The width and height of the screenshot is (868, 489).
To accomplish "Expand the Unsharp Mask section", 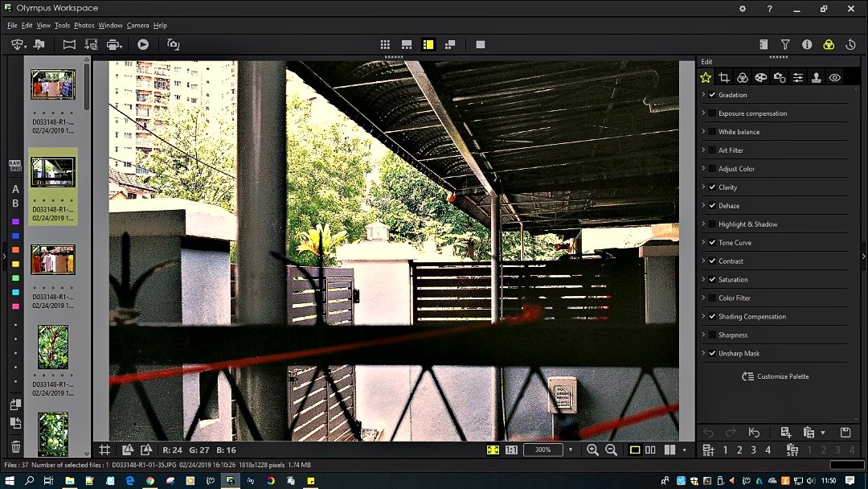I will 703,353.
